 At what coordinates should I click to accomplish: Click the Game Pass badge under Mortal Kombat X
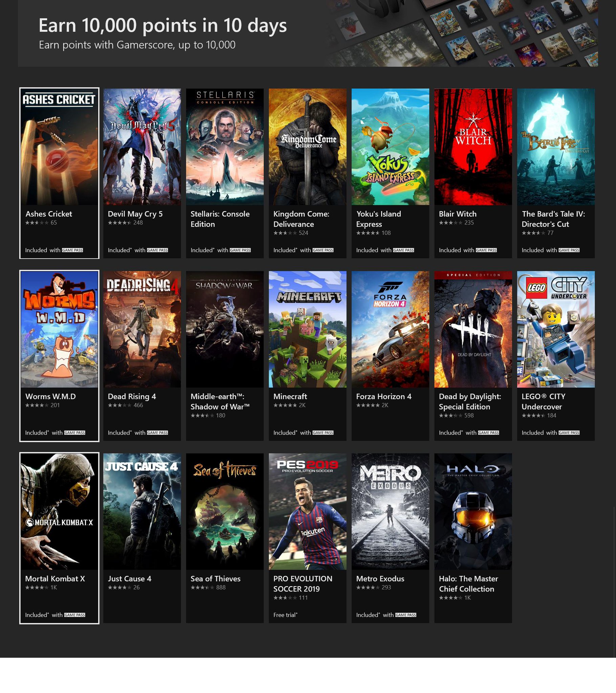coord(74,615)
